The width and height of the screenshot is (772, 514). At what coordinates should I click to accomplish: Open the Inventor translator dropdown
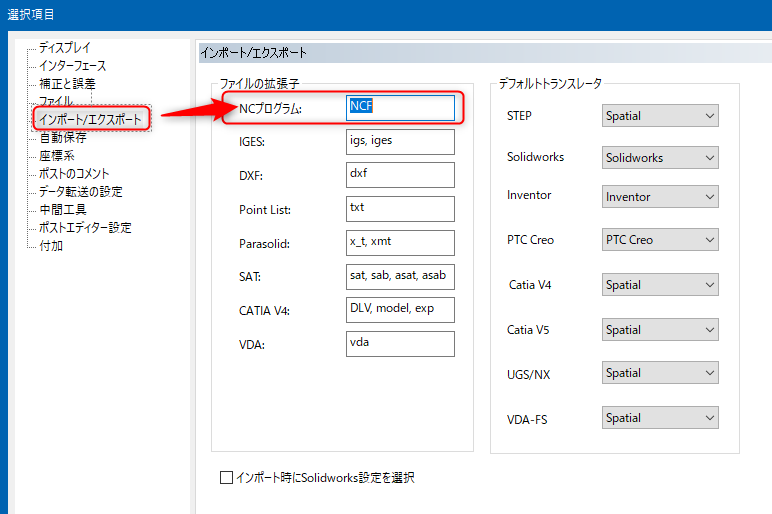[660, 197]
